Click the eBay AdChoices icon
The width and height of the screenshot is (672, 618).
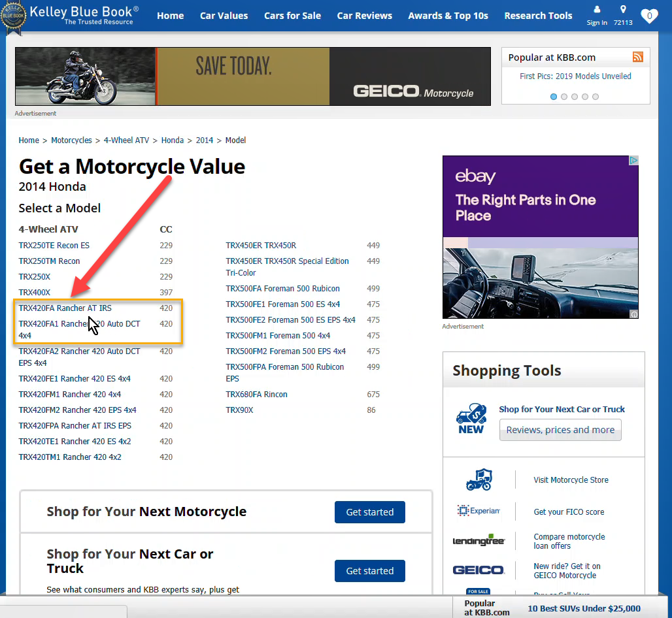pos(633,160)
